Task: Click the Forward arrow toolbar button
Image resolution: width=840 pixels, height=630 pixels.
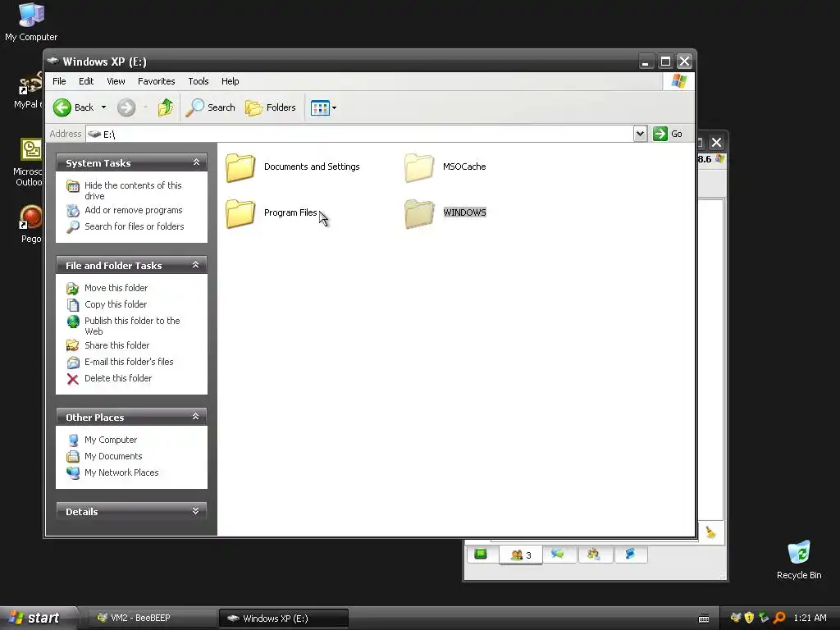Action: tap(126, 107)
